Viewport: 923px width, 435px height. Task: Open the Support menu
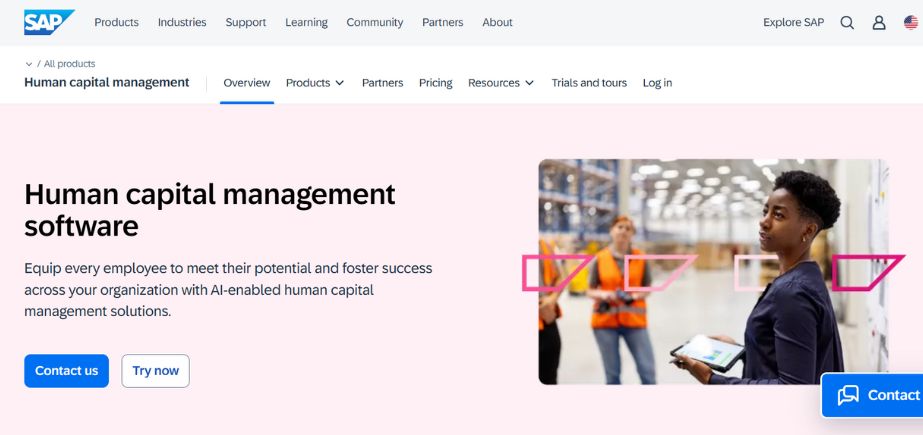[245, 22]
